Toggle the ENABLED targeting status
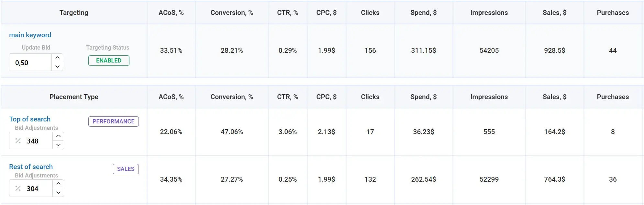The image size is (644, 205). 109,60
